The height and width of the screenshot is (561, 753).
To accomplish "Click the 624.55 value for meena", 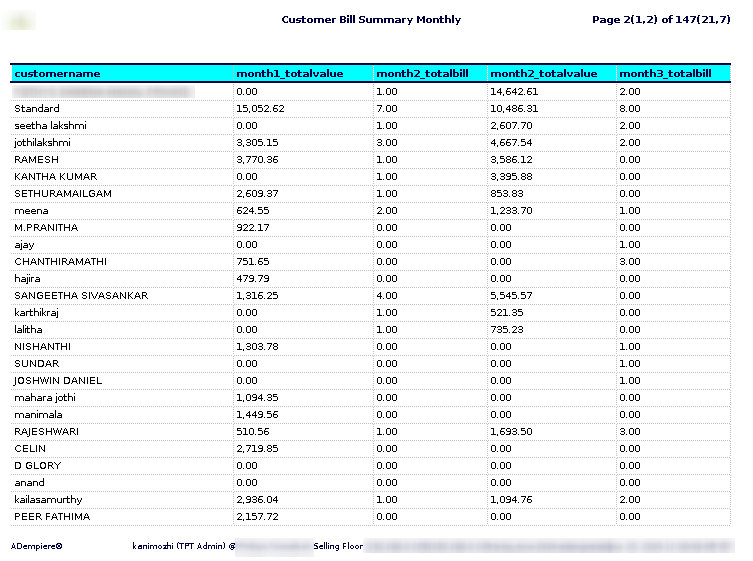I will pyautogui.click(x=253, y=211).
